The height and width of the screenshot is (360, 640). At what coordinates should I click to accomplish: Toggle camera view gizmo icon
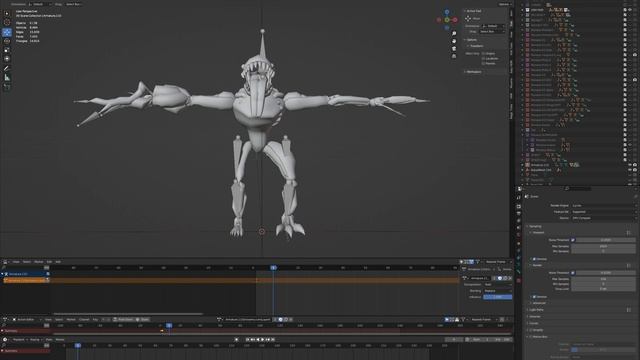pos(454,49)
